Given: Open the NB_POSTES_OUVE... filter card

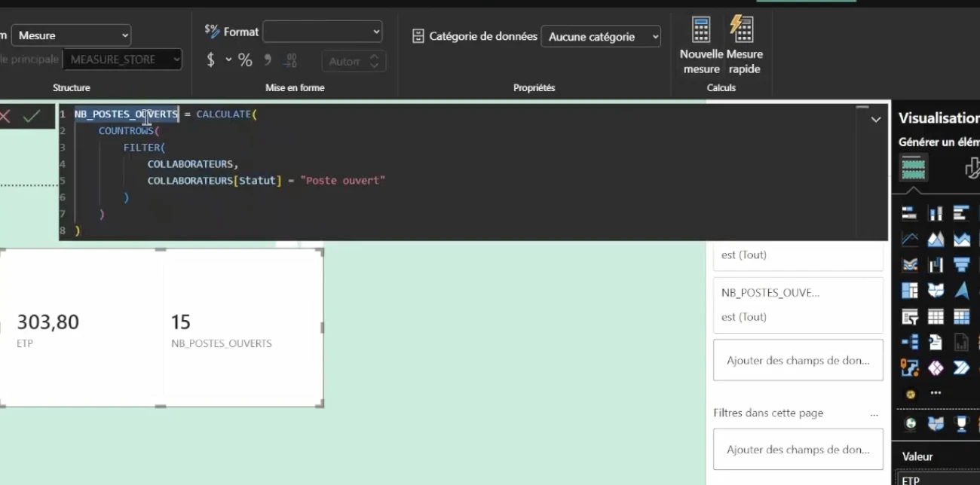Looking at the screenshot, I should click(x=798, y=305).
